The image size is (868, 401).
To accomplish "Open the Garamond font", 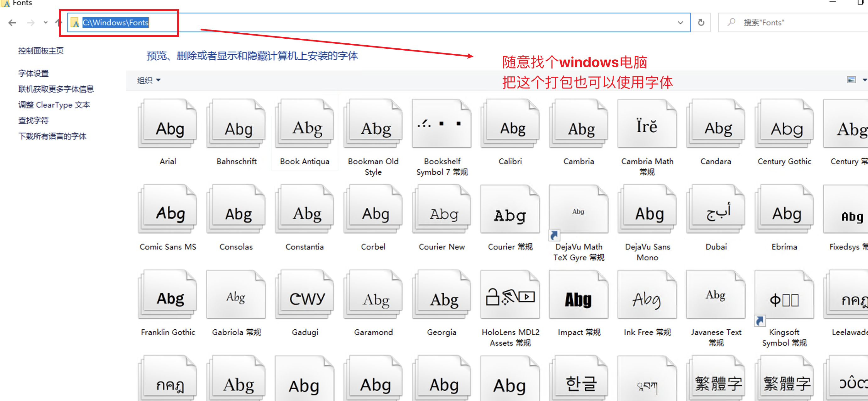I will (x=373, y=303).
